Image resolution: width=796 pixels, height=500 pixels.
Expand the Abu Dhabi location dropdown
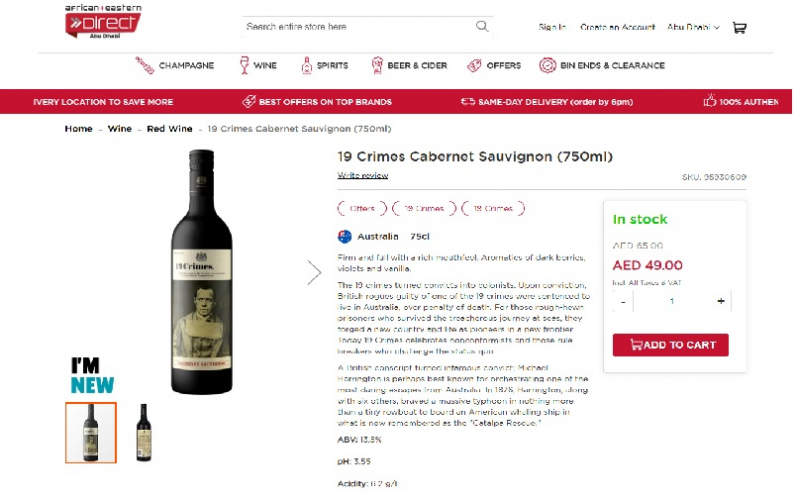(x=693, y=27)
